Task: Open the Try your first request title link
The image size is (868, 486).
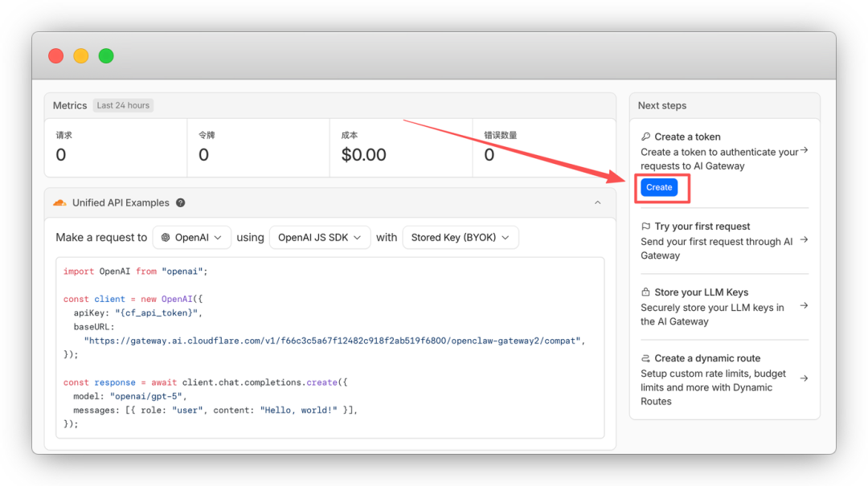Action: pos(702,227)
